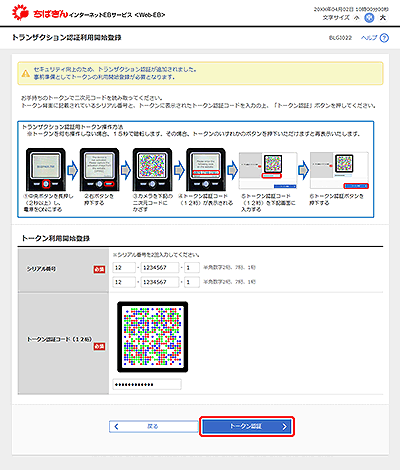Image resolution: width=400 pixels, height=470 pixels.
Task: Focus the token authentication code password field
Action: (x=147, y=384)
